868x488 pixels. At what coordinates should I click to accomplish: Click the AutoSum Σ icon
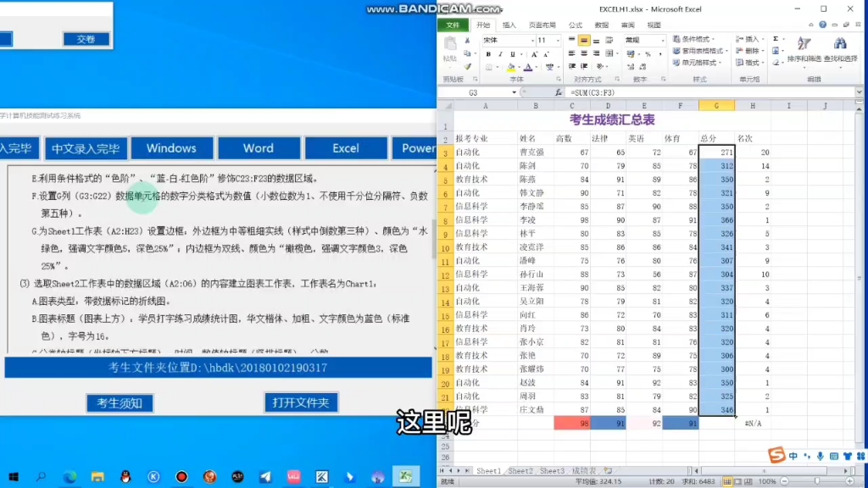[776, 39]
